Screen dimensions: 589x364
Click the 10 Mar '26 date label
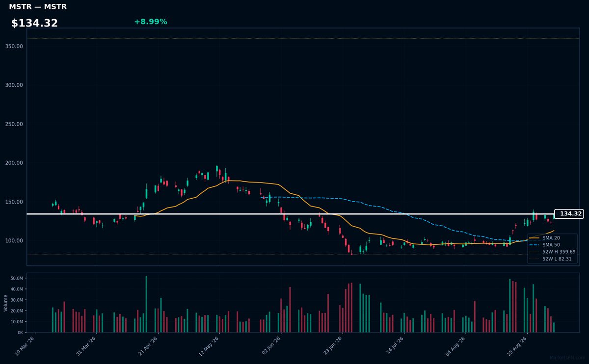(x=26, y=346)
